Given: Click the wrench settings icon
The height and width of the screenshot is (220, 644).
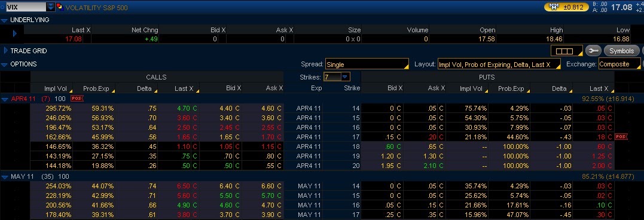Looking at the screenshot, I should point(593,51).
